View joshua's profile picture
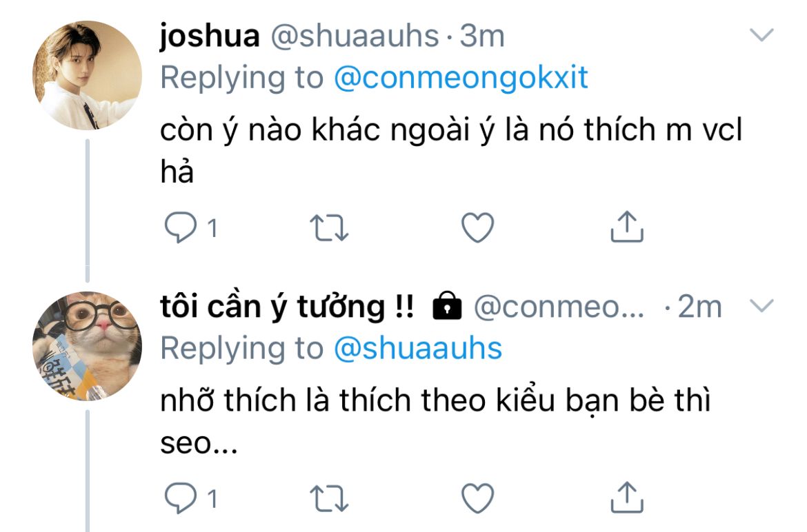 tap(87, 75)
